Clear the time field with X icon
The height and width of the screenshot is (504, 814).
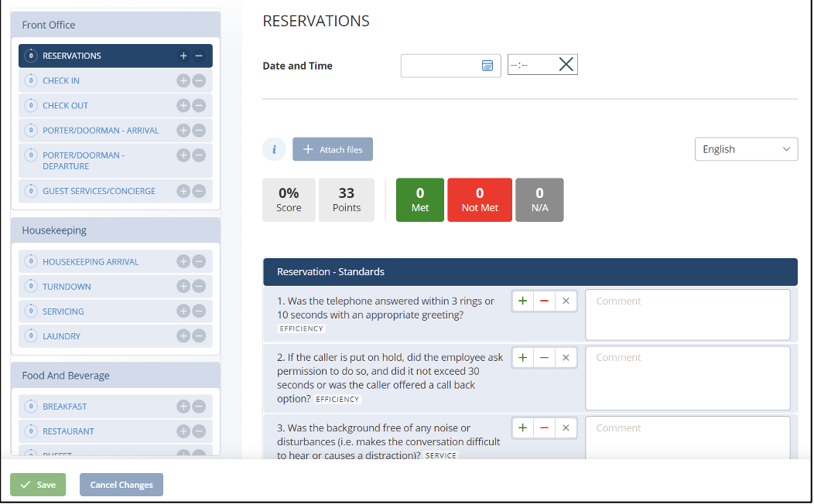point(566,65)
